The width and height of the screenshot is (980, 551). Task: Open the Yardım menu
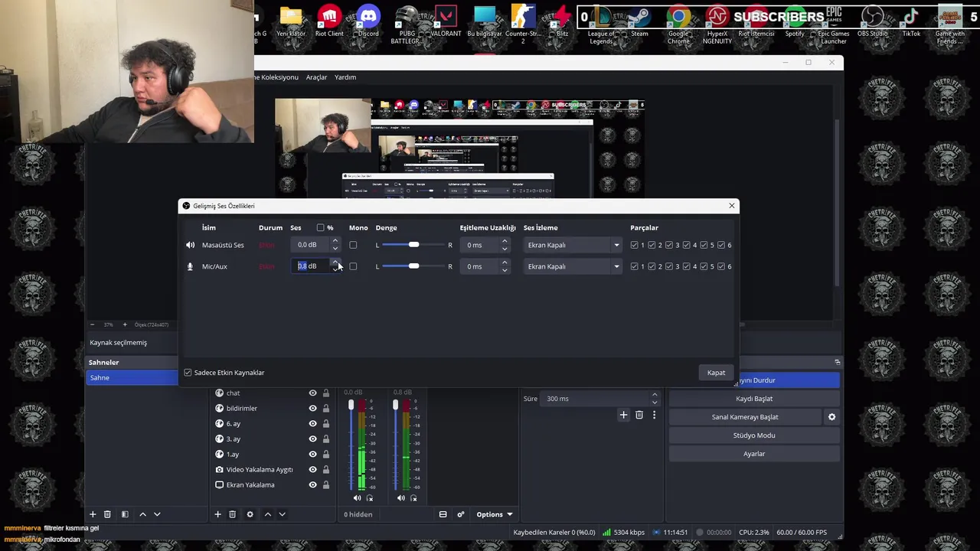[x=345, y=77]
